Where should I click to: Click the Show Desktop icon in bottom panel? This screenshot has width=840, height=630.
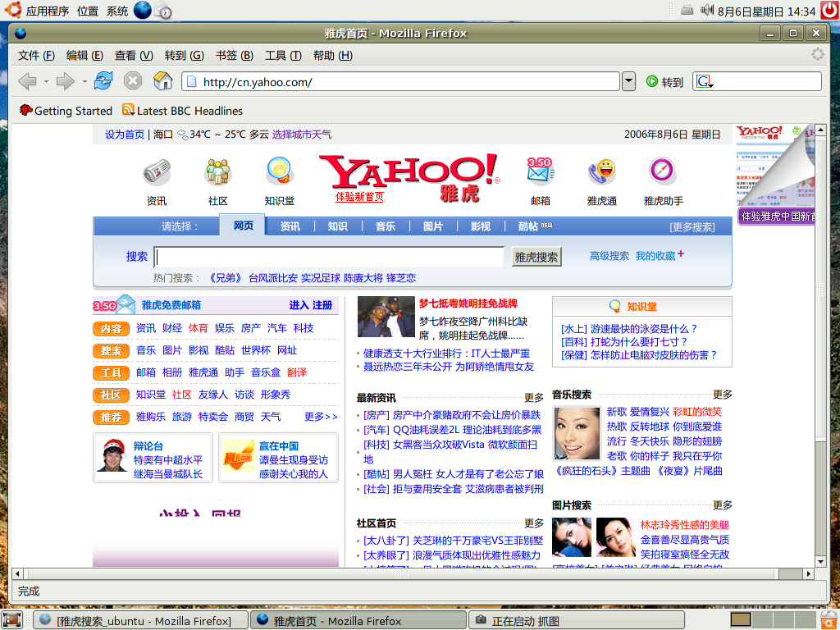tap(11, 620)
